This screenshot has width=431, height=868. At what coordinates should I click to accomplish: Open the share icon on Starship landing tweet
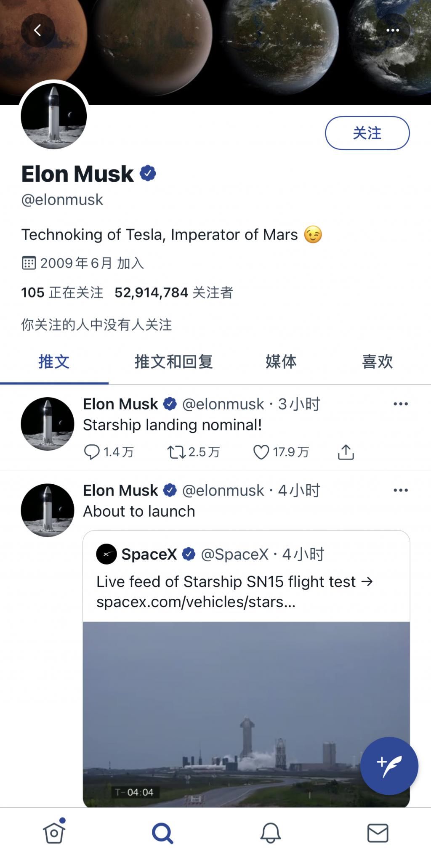[346, 452]
